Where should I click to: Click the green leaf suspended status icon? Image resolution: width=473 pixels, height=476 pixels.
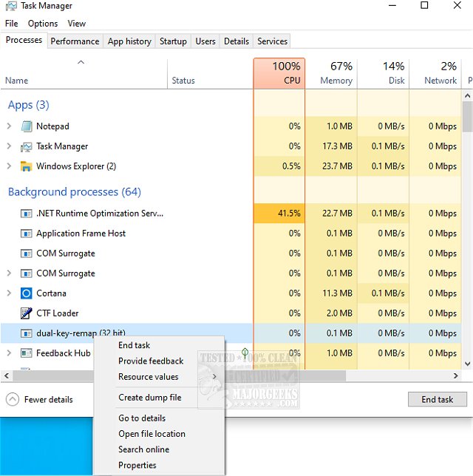(245, 353)
